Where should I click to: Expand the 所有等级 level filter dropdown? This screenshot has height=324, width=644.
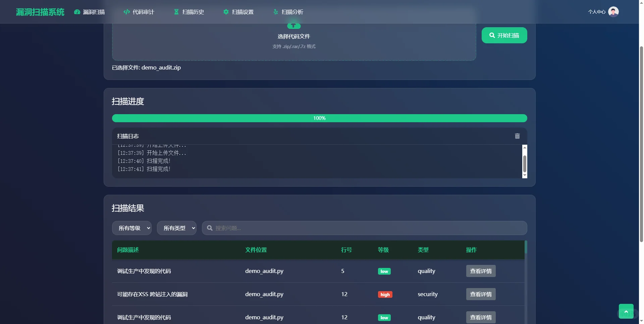(132, 228)
